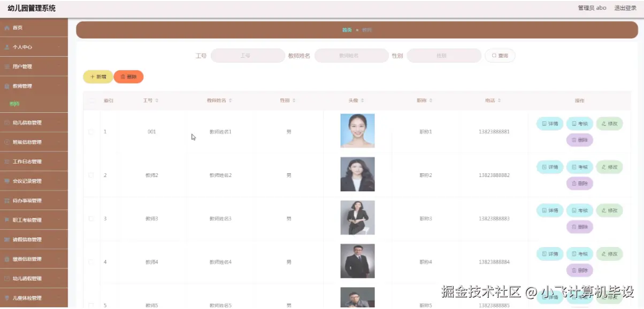Screen dimensions: 644x309
Task: Select the 用户管理 sidebar icon
Action: pos(6,66)
